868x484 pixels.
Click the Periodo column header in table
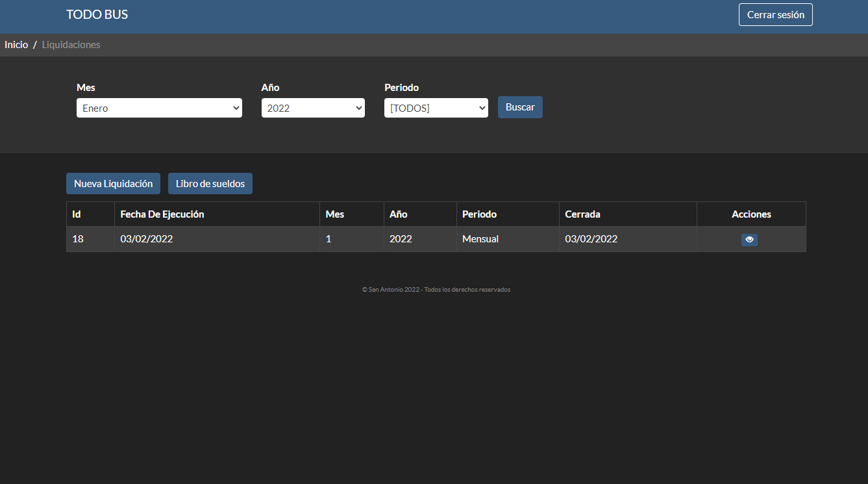[479, 214]
